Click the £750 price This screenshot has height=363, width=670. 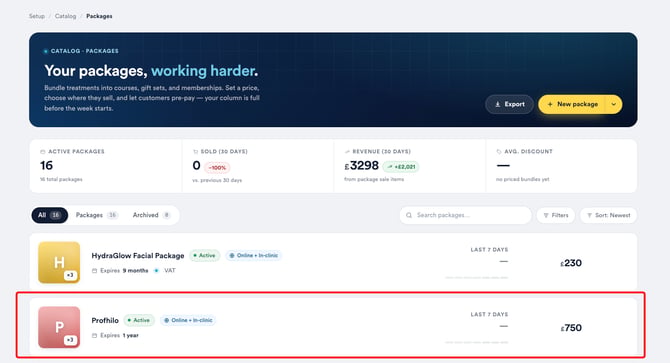click(571, 328)
